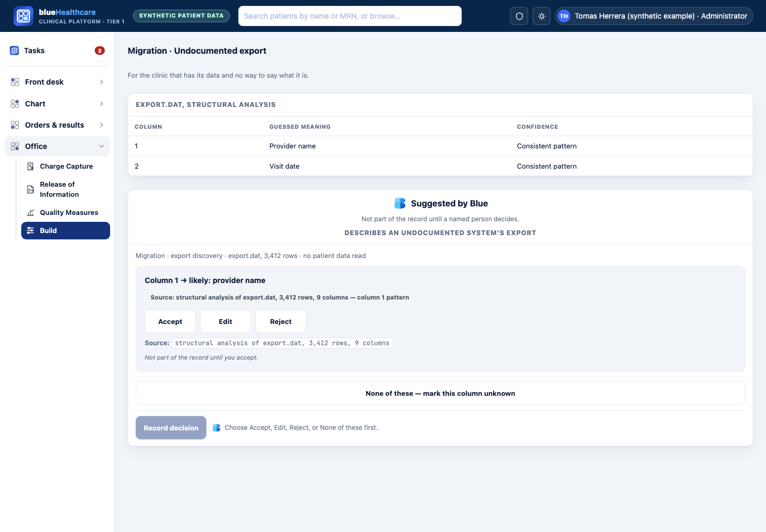Click the Quality Measures chart icon

pyautogui.click(x=30, y=213)
